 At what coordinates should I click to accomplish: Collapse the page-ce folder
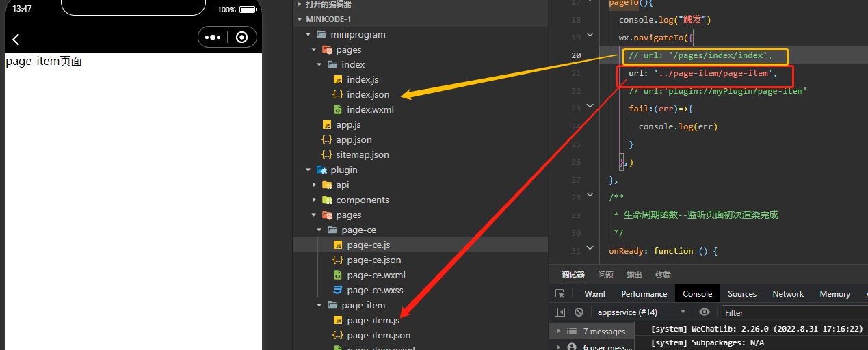click(319, 230)
